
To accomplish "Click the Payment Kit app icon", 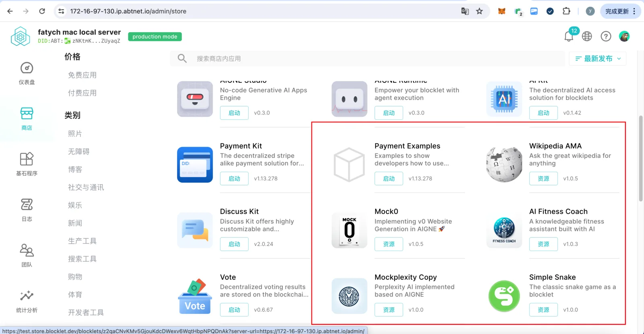I will (195, 165).
